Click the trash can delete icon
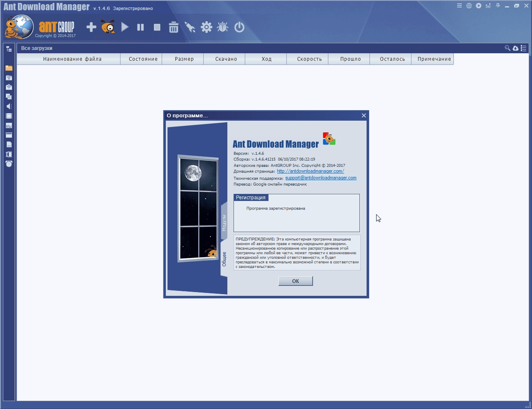The image size is (532, 409). coord(174,27)
